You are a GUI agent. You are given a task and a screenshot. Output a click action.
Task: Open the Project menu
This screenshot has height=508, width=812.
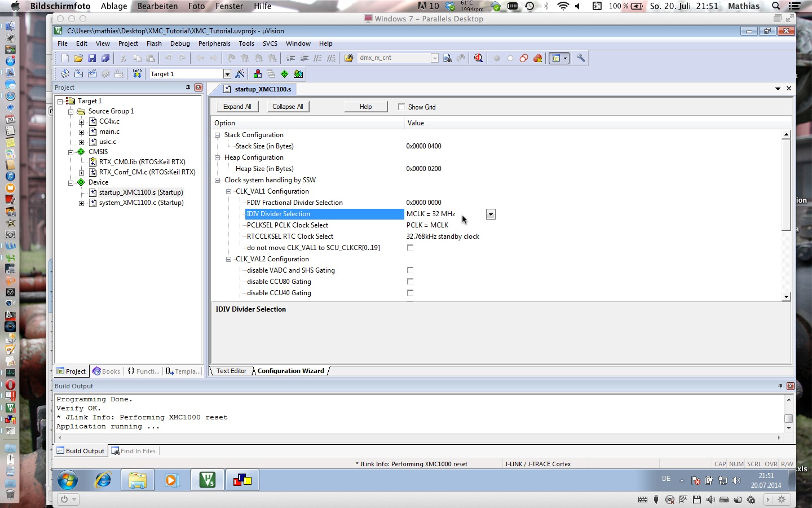(x=128, y=43)
